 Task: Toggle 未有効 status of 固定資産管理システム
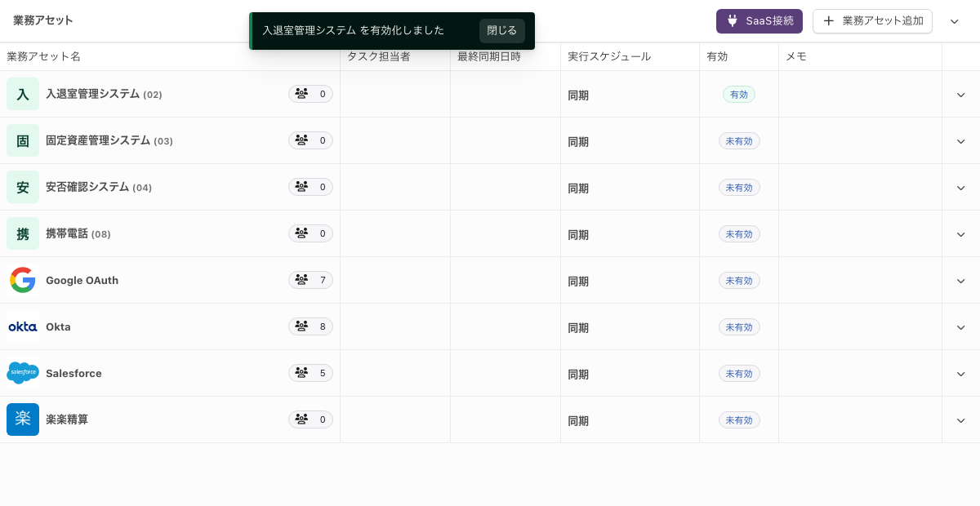tap(739, 141)
